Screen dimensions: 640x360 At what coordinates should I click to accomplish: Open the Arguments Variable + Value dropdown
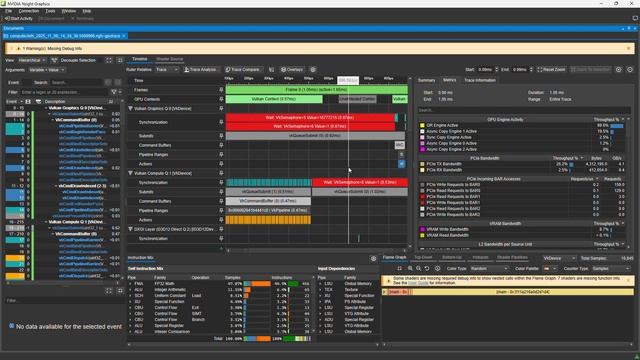click(x=46, y=70)
